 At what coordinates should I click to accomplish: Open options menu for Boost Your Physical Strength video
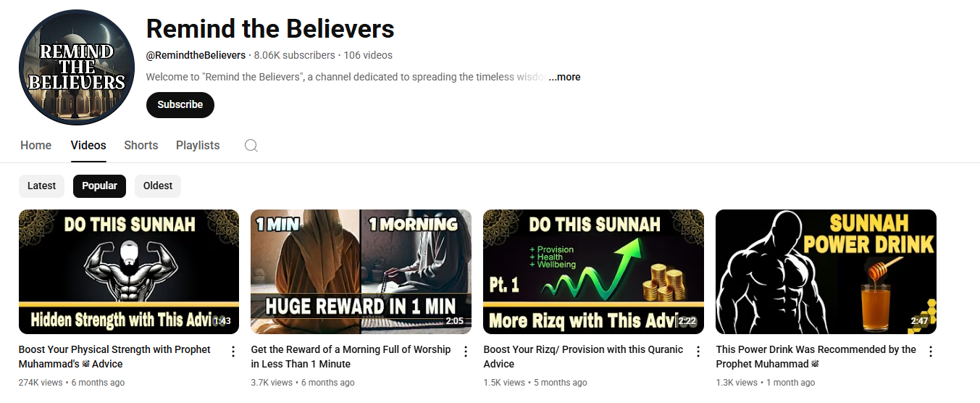pos(233,352)
